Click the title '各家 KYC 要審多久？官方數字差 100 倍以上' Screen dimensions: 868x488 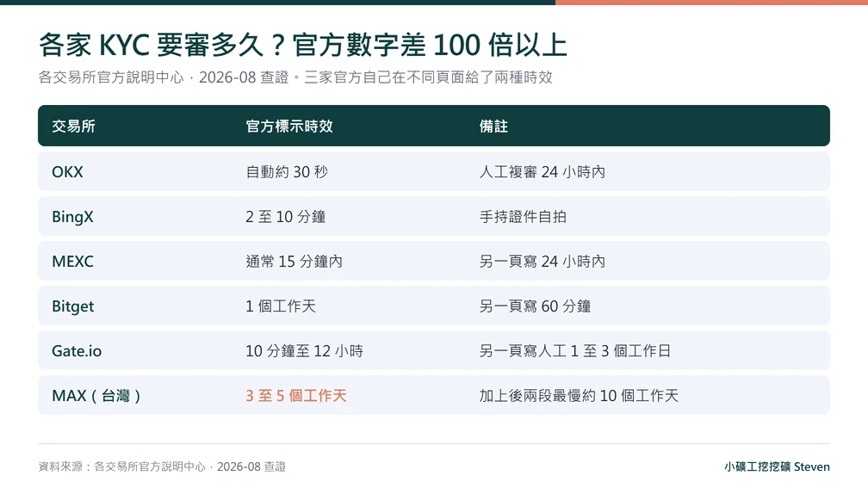pos(303,45)
